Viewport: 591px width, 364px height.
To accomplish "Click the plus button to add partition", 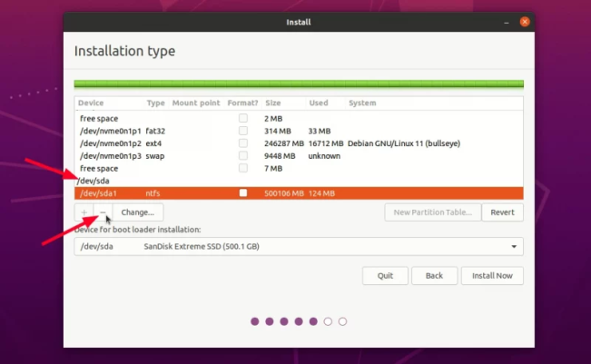I will point(84,212).
